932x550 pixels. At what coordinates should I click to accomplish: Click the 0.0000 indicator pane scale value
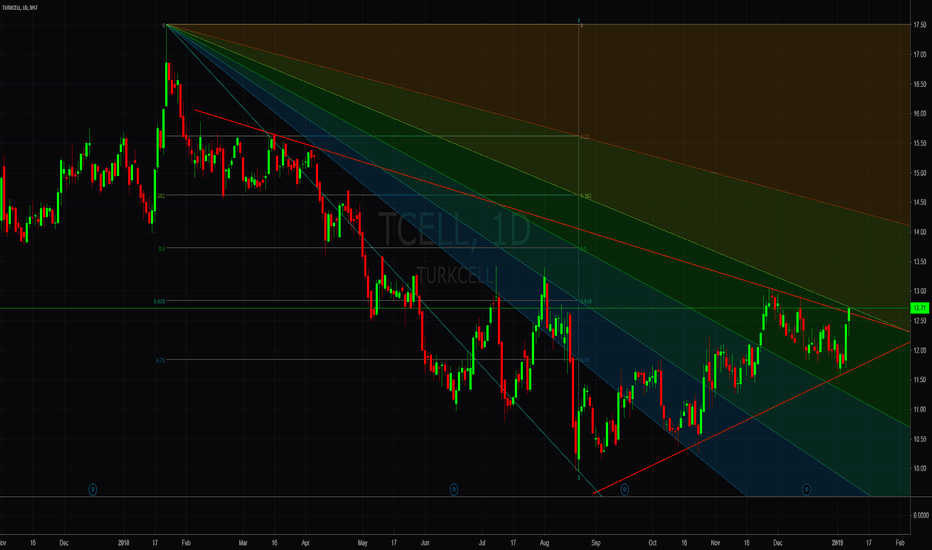921,516
